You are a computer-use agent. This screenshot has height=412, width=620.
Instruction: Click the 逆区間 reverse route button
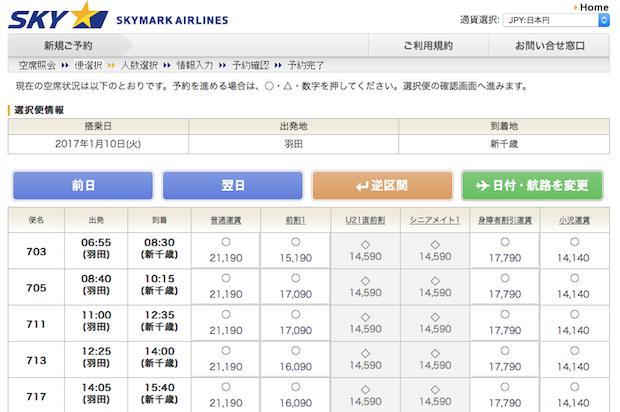pos(381,186)
